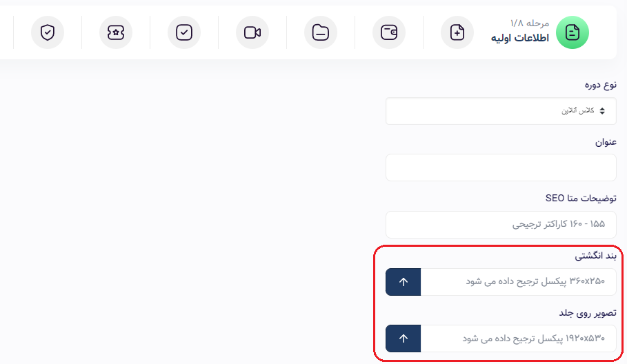627x364 pixels.
Task: Select the اطلاعات اولیه step title
Action: tap(520, 38)
